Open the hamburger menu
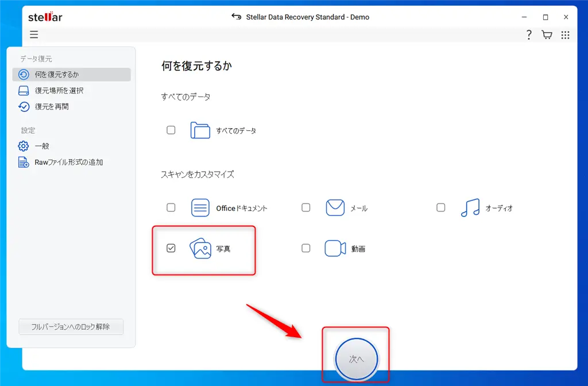 34,34
